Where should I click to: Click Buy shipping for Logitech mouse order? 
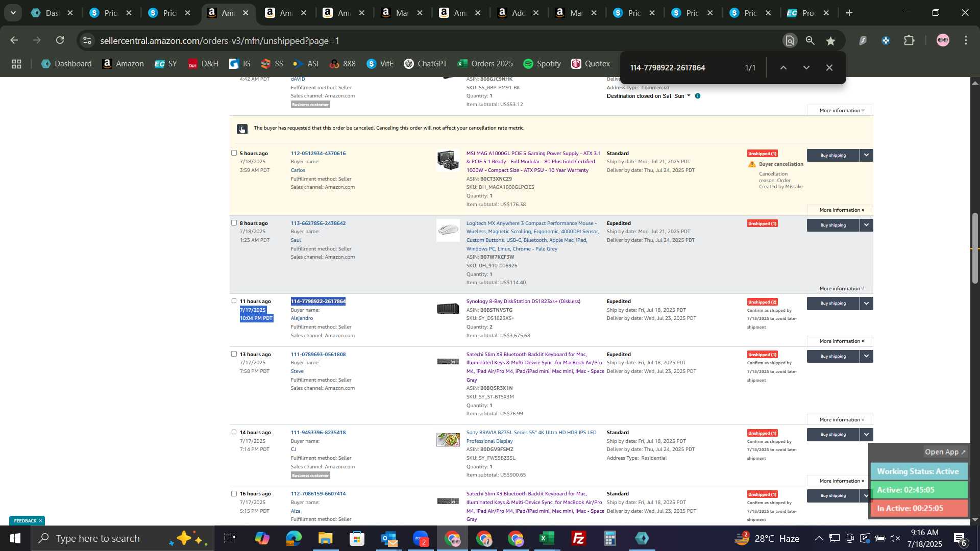tap(833, 225)
